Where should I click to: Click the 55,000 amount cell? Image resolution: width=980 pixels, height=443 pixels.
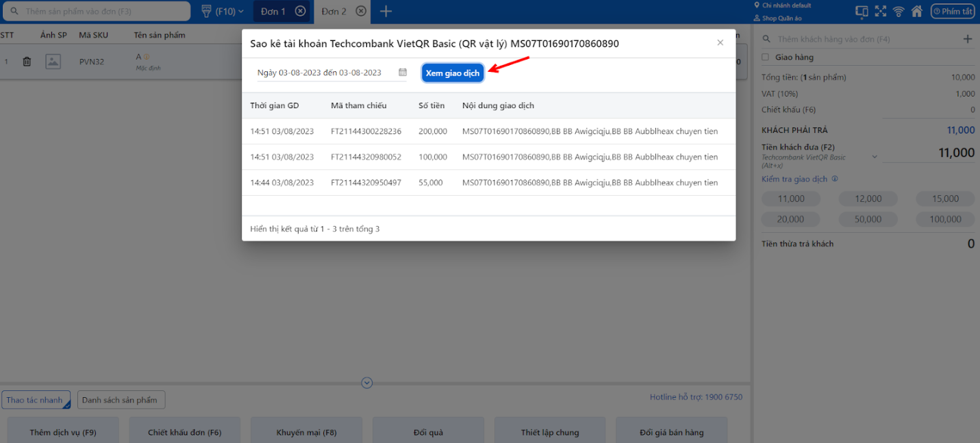(x=431, y=183)
